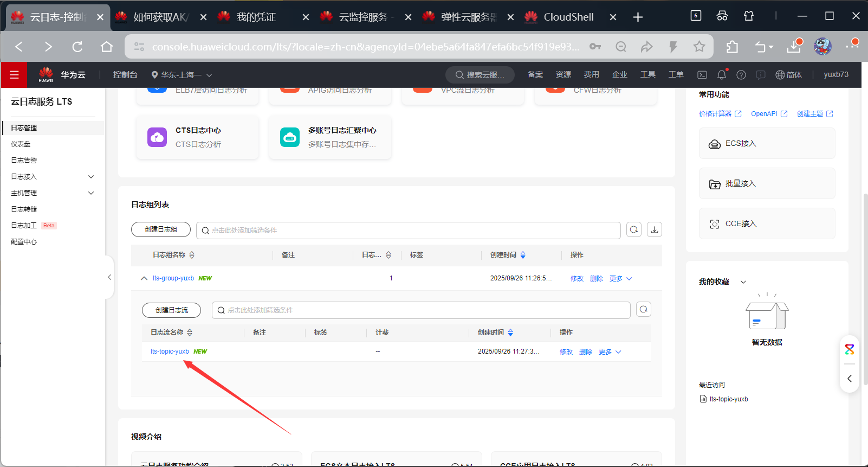Refresh the log group list
Viewport: 868px width, 467px height.
634,229
